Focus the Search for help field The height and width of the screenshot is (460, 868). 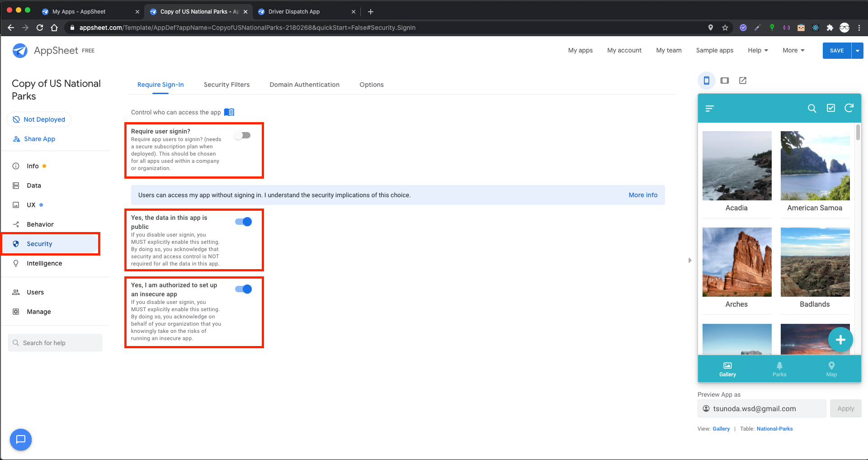[55, 343]
